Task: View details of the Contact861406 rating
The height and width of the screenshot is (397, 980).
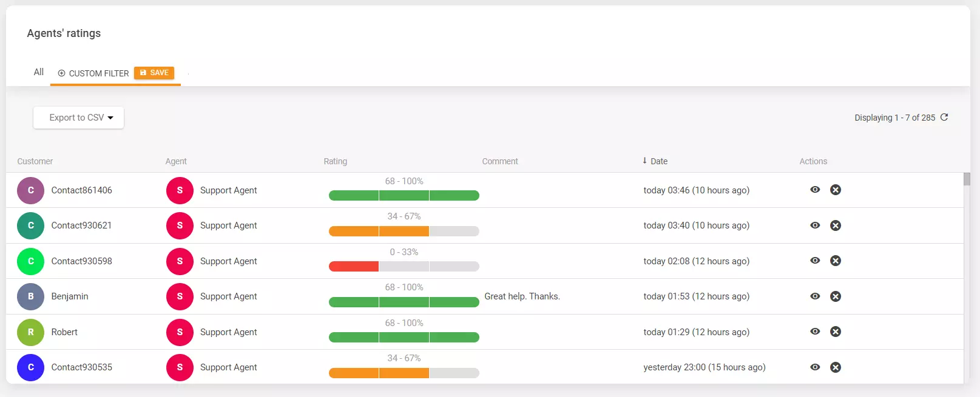Action: point(815,190)
